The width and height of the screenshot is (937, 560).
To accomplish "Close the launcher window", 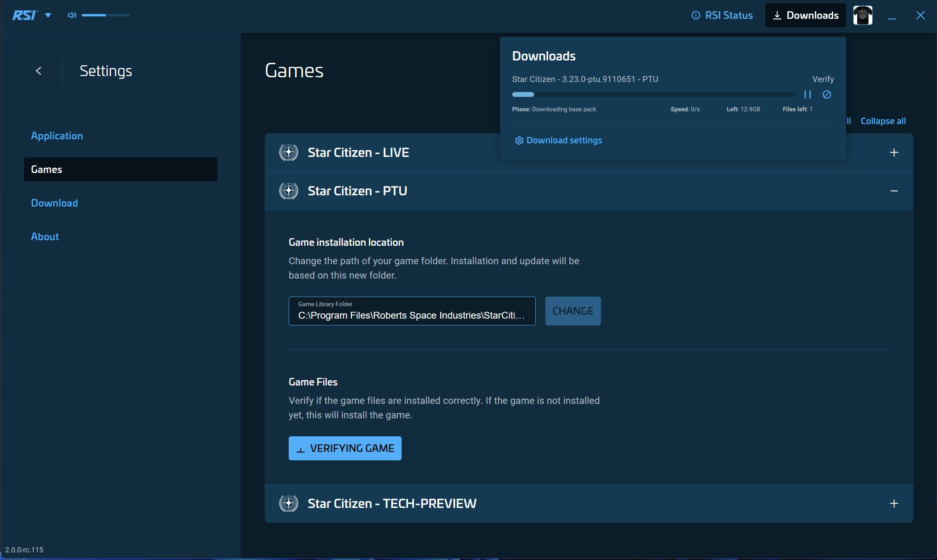I will coord(920,15).
